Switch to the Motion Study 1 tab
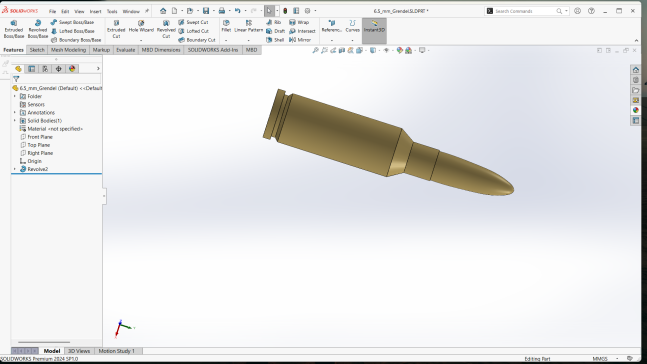 coord(116,351)
